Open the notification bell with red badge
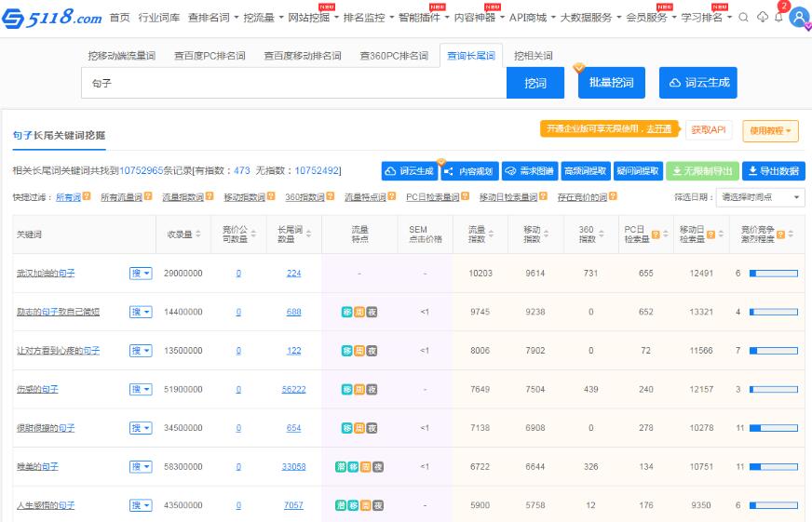The height and width of the screenshot is (522, 812). [x=779, y=17]
